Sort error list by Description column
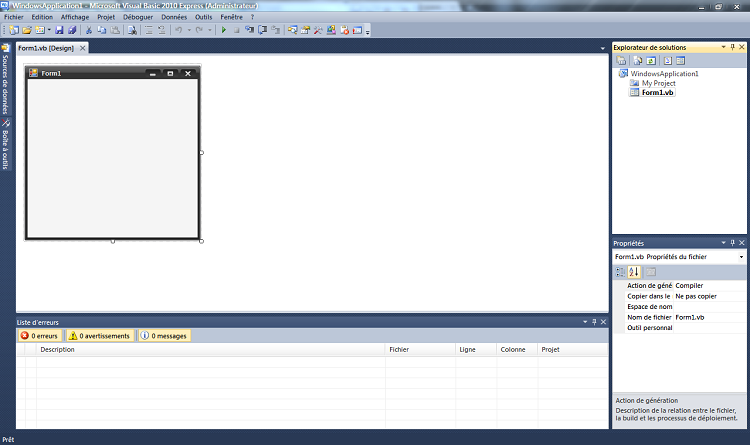The width and height of the screenshot is (750, 445). (x=210, y=350)
